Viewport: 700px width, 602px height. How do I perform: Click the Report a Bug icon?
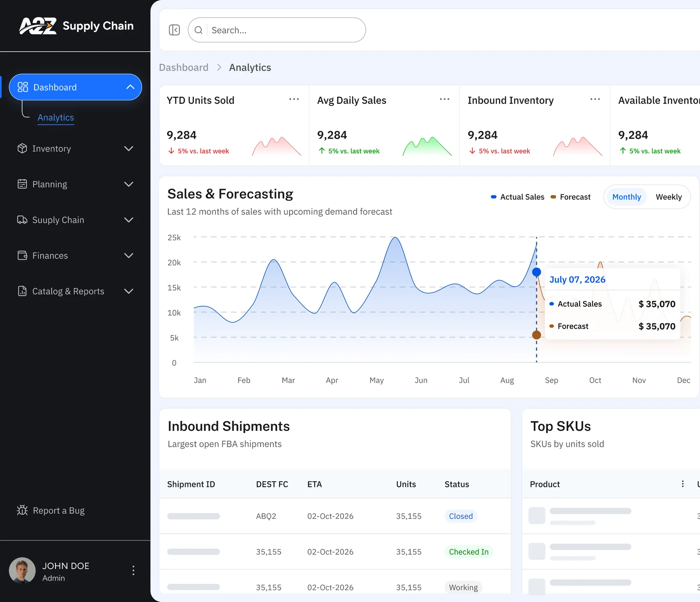click(22, 510)
